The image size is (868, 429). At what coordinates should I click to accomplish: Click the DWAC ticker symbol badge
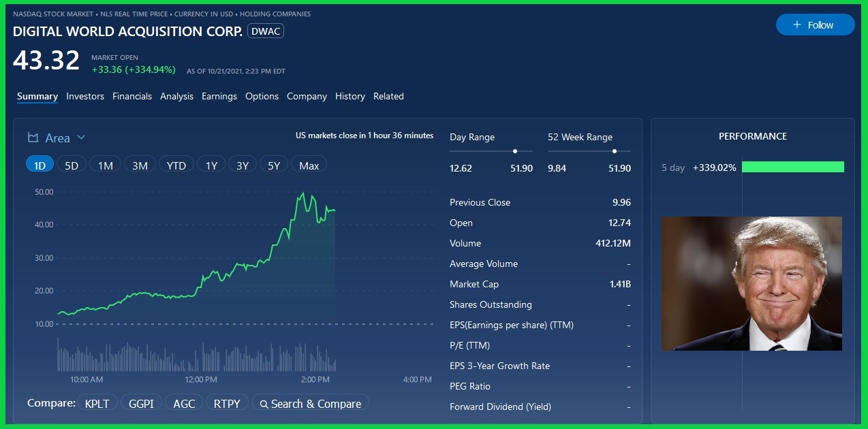tap(266, 31)
